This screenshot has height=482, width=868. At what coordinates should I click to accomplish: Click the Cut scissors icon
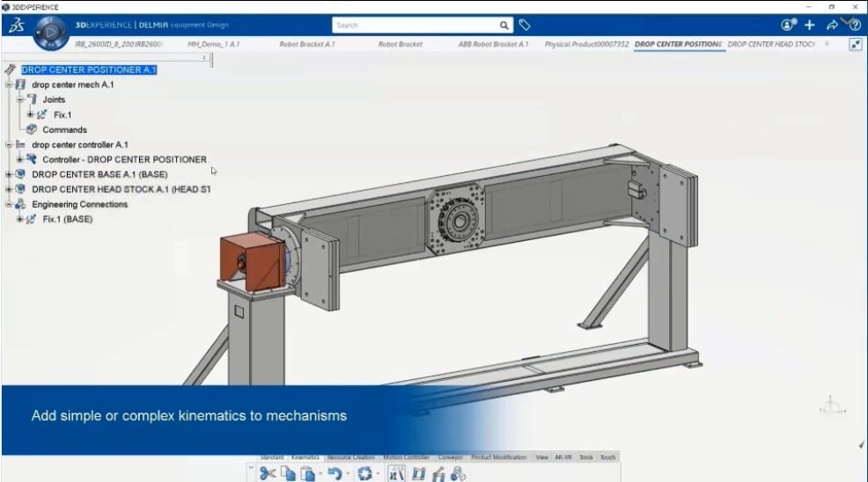tap(268, 474)
